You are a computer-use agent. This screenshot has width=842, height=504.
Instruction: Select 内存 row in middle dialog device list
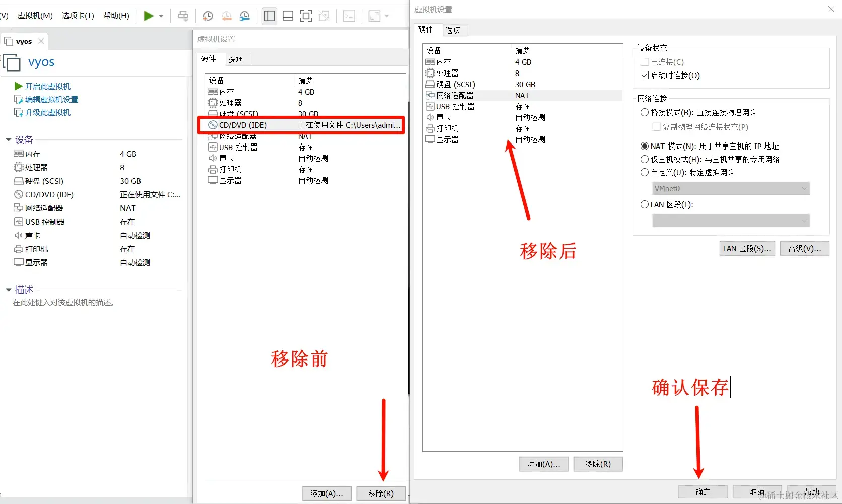click(x=306, y=92)
